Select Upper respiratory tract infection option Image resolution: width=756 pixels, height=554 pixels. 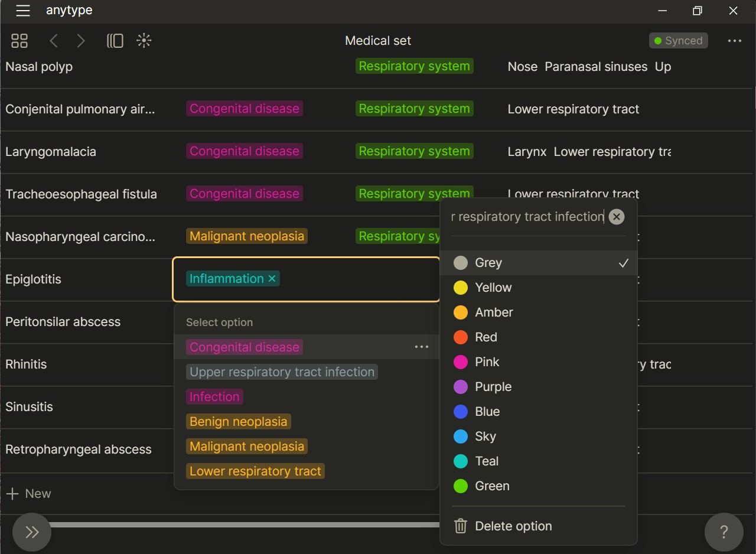(x=282, y=372)
